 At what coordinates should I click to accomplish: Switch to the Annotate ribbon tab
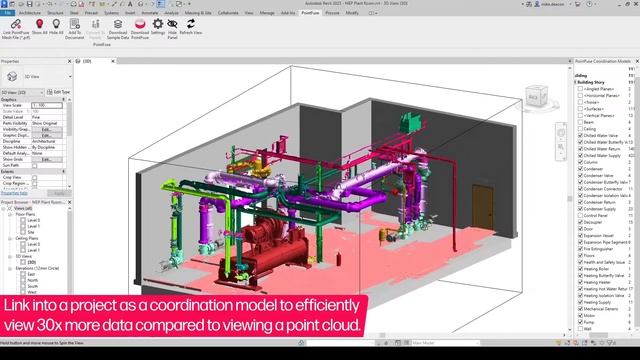pos(150,13)
